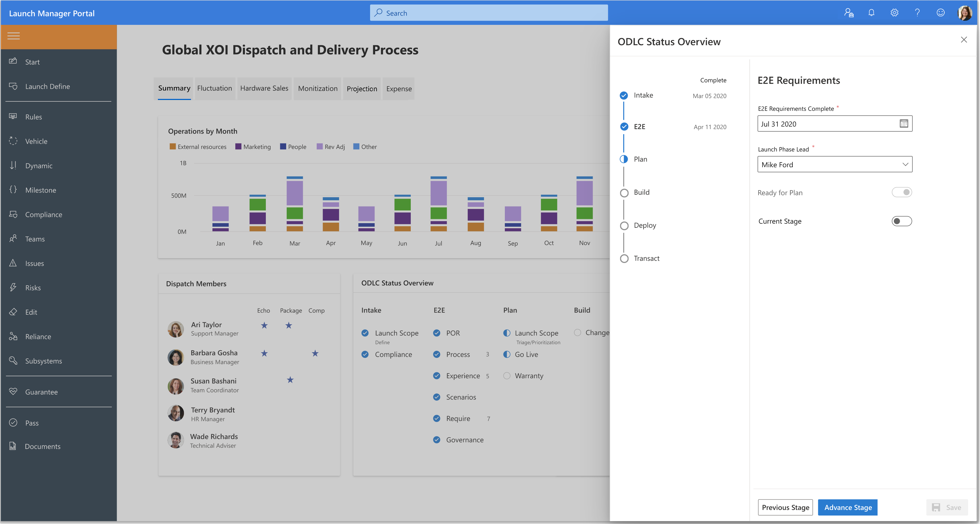
Task: Select the Deploy stage radio in the panel
Action: [x=624, y=226]
